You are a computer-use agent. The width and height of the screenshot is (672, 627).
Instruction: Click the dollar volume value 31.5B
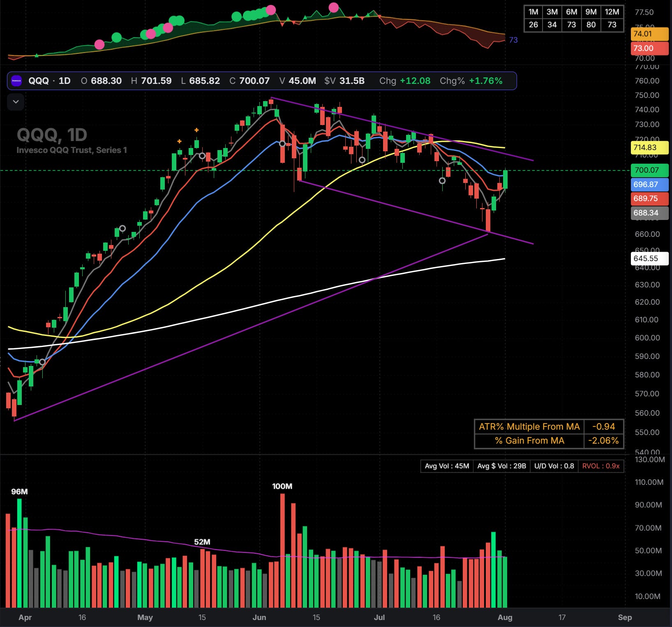click(352, 81)
